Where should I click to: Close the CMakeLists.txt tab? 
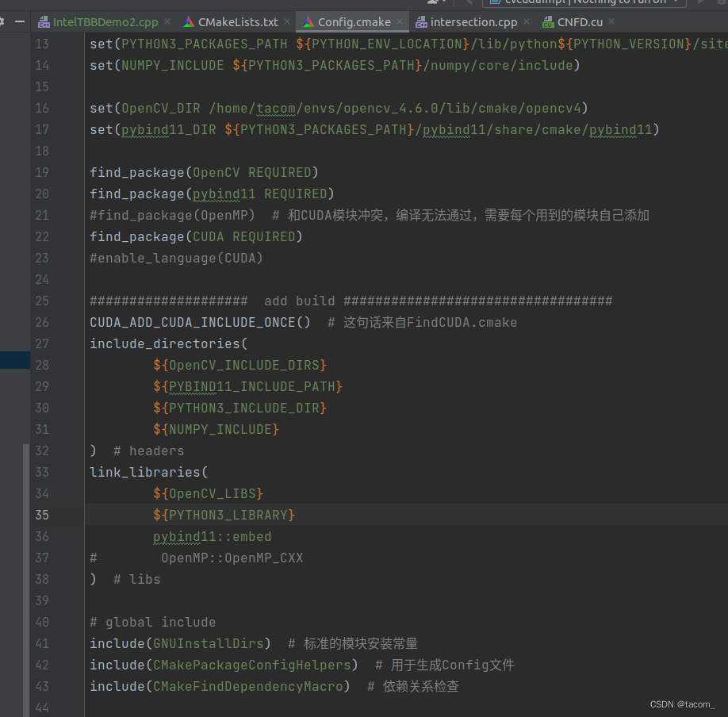[x=287, y=21]
